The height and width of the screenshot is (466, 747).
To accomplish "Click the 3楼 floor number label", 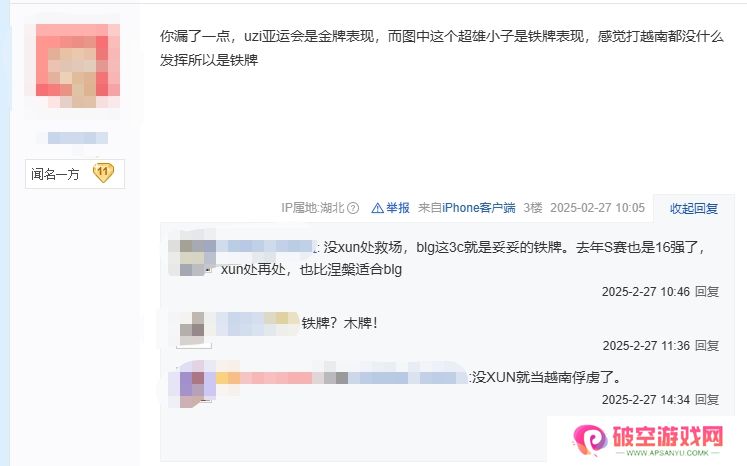I will coord(533,208).
